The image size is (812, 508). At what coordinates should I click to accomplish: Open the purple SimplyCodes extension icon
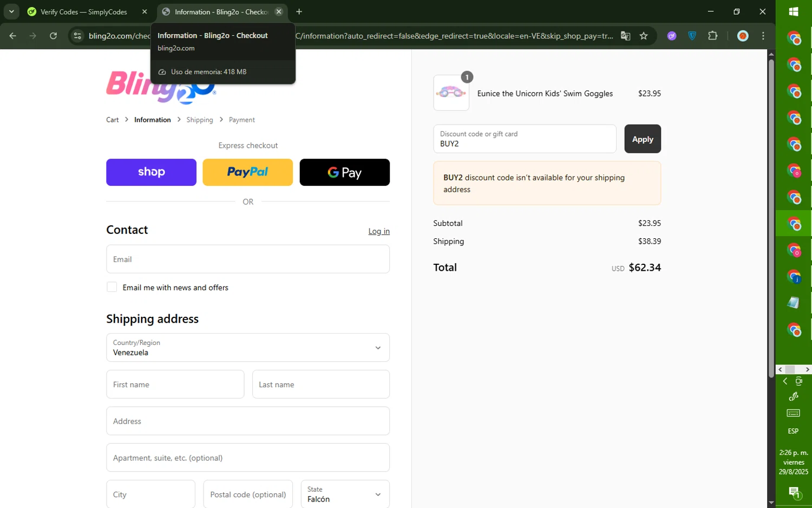click(672, 36)
